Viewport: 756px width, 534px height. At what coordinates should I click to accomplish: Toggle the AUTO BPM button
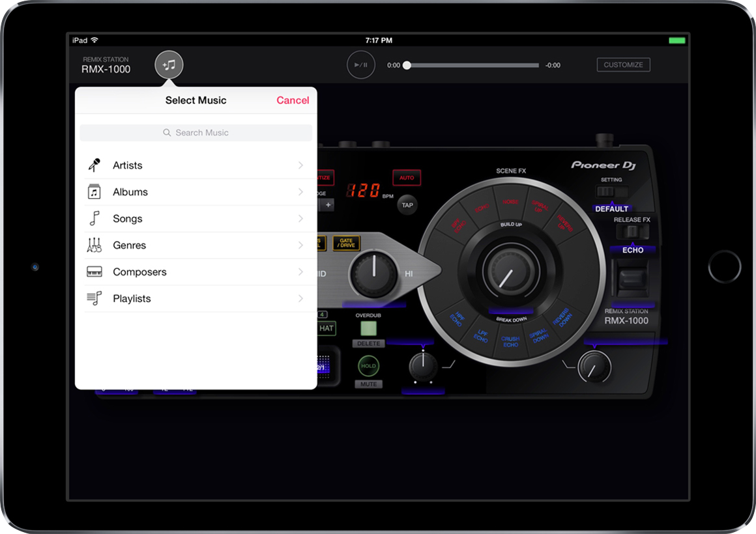tap(407, 178)
